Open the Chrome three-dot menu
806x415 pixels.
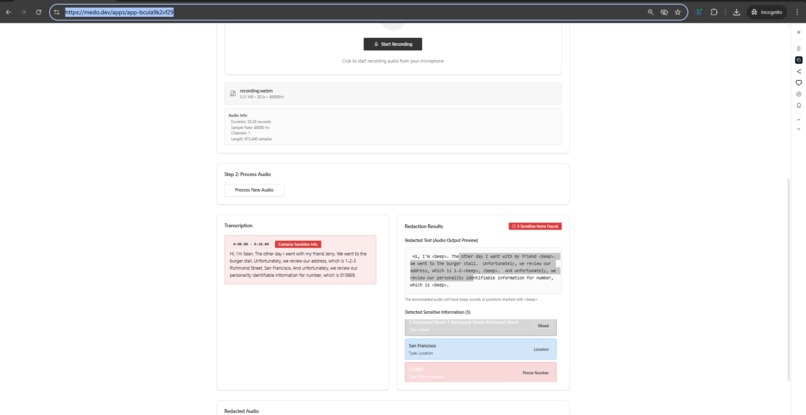tap(797, 12)
